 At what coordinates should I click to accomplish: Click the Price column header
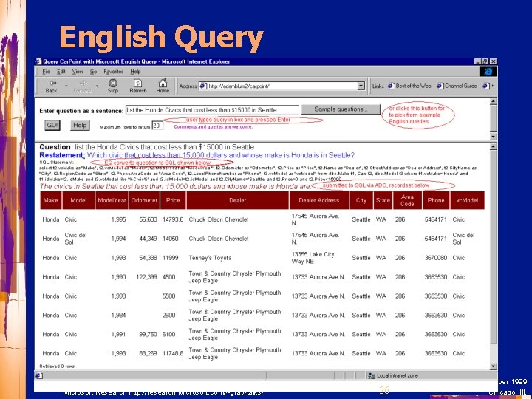click(x=173, y=200)
